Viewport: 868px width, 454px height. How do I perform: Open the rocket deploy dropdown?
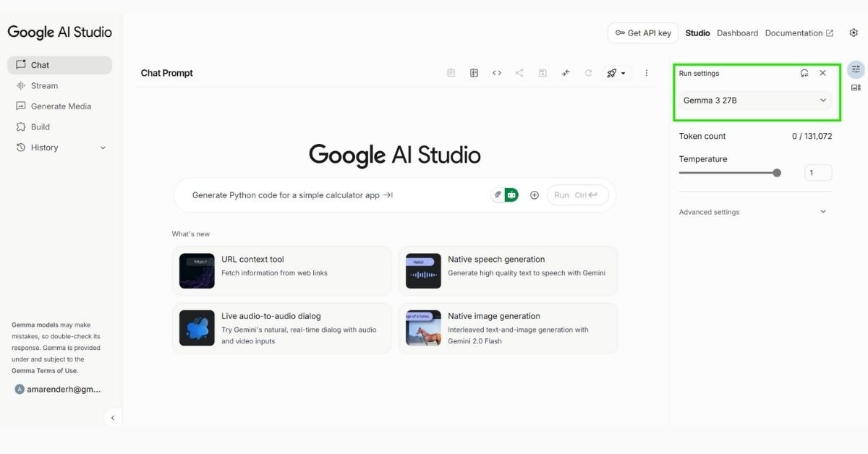click(616, 73)
